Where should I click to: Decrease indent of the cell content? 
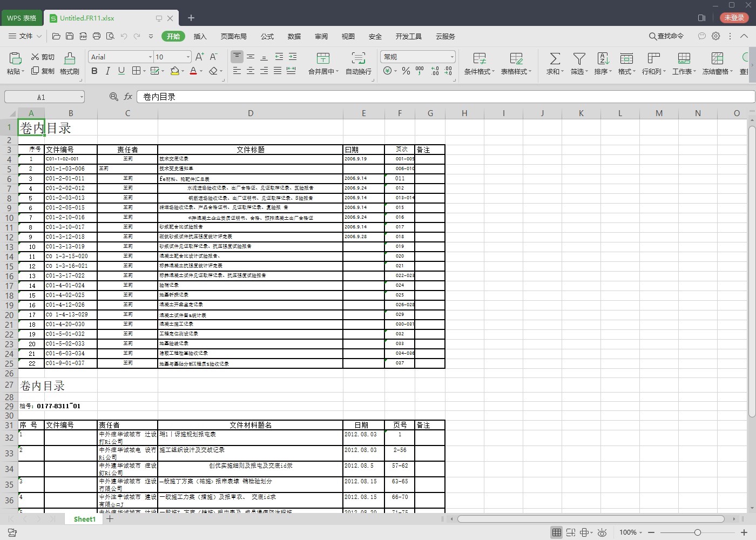pyautogui.click(x=279, y=57)
